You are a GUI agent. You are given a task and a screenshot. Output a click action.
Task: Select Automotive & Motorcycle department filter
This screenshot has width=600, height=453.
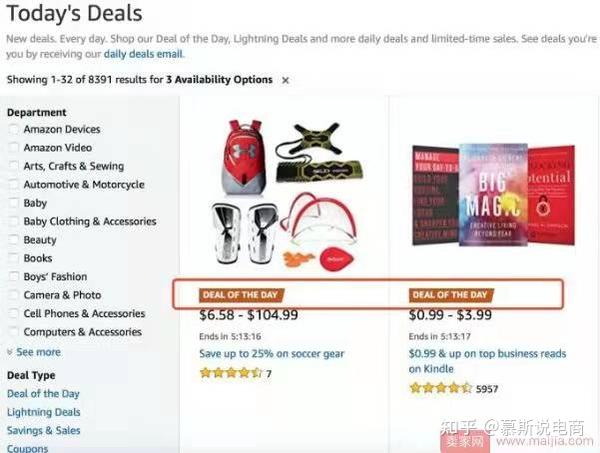point(13,185)
